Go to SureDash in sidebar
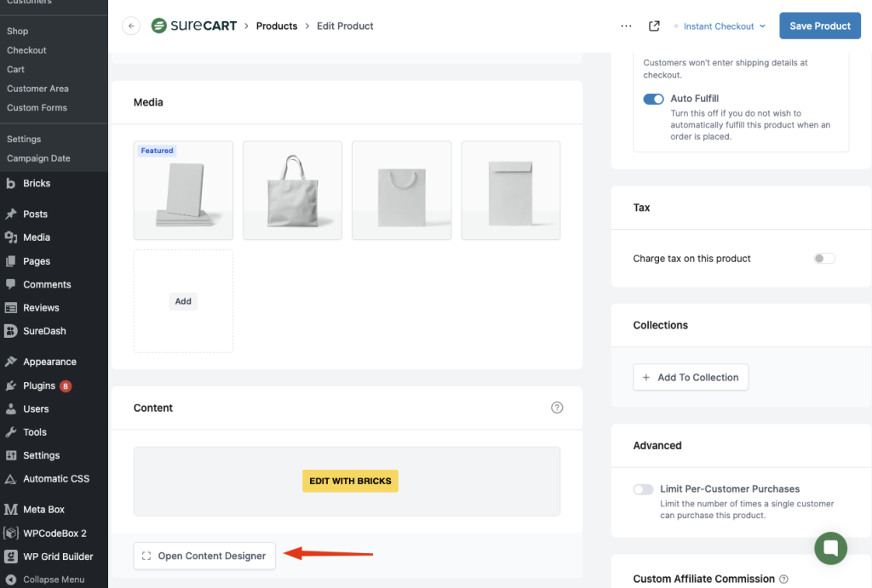Image resolution: width=872 pixels, height=588 pixels. click(44, 331)
